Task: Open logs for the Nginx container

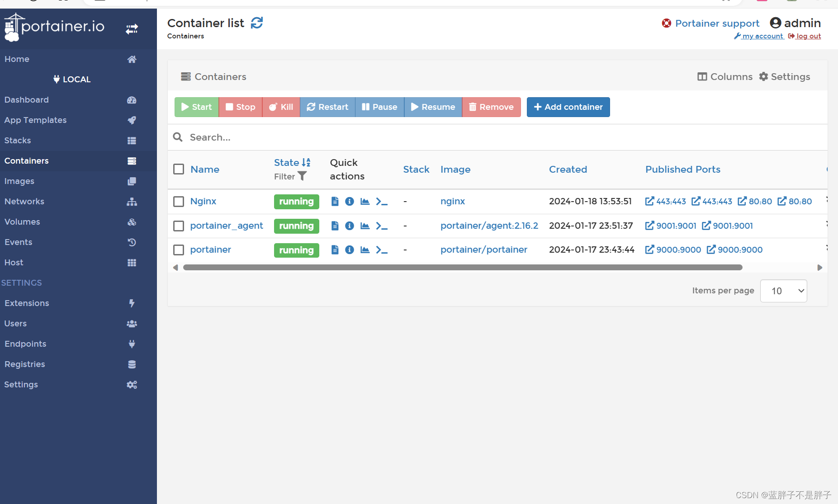Action: coord(335,201)
